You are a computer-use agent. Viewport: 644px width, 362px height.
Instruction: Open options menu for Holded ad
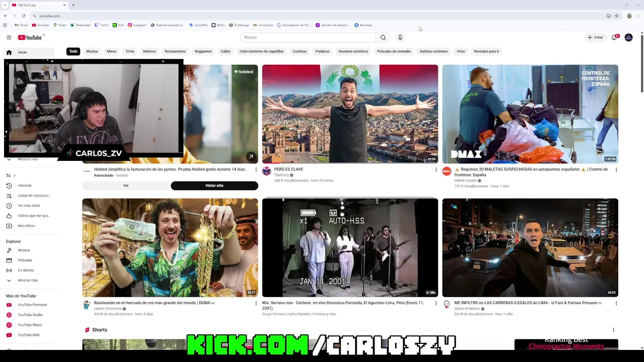[x=256, y=170]
